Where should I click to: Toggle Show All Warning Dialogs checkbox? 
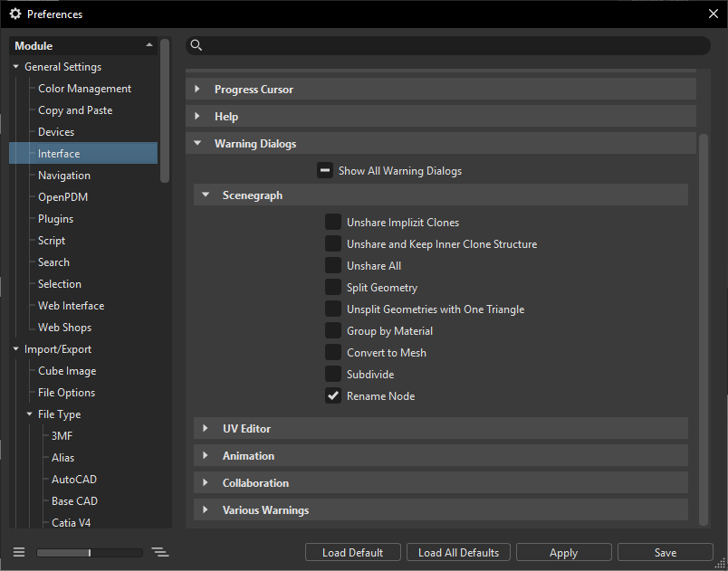(325, 170)
